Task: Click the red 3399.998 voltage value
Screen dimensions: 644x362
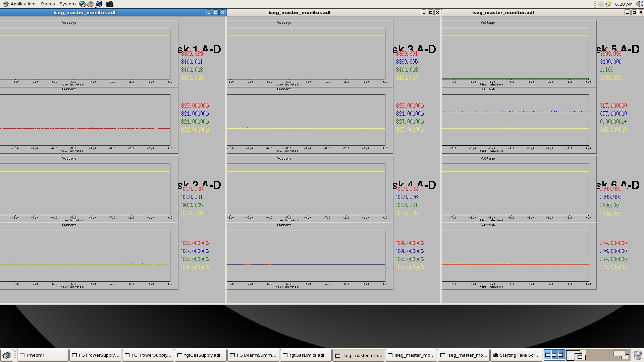Action: click(x=192, y=189)
